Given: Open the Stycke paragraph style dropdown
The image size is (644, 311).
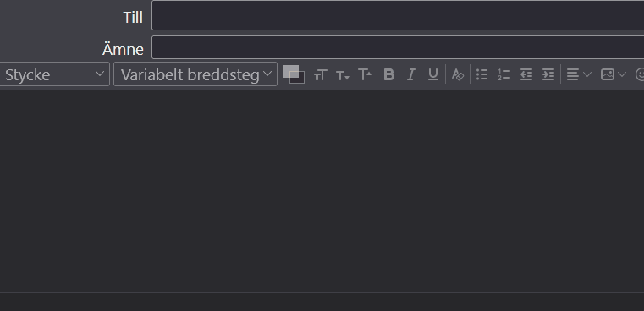Looking at the screenshot, I should coord(55,74).
